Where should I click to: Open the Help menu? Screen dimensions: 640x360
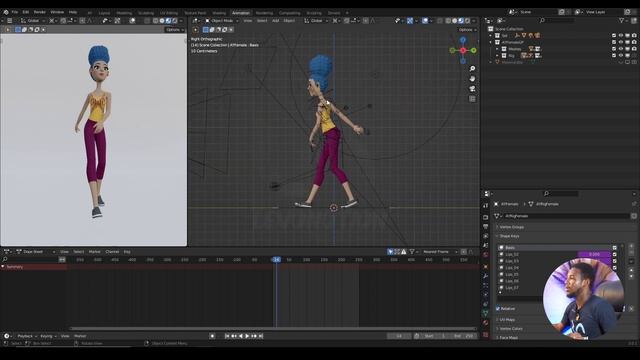click(73, 12)
